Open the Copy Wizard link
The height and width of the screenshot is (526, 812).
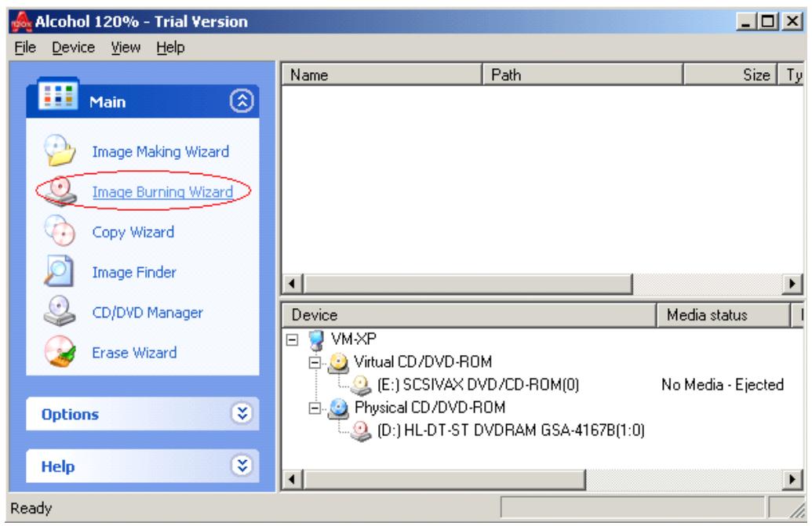click(x=133, y=232)
